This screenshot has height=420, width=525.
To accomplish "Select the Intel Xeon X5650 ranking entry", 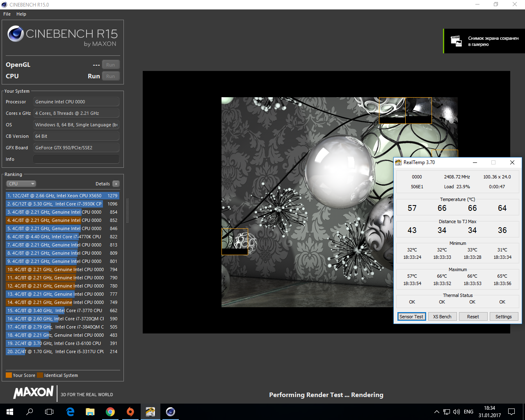I will pyautogui.click(x=62, y=196).
